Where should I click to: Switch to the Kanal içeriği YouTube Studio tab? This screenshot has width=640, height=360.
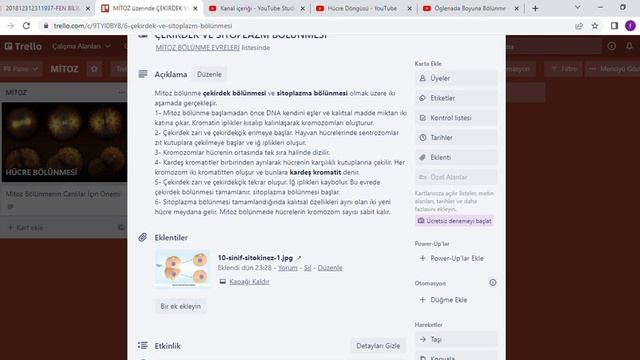256,8
